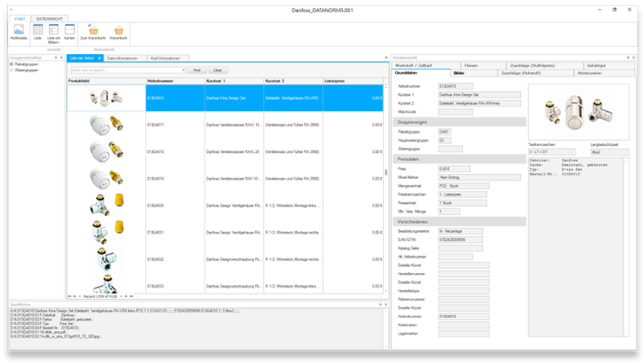
Task: Open the Gefahrgut tab
Action: [609, 65]
